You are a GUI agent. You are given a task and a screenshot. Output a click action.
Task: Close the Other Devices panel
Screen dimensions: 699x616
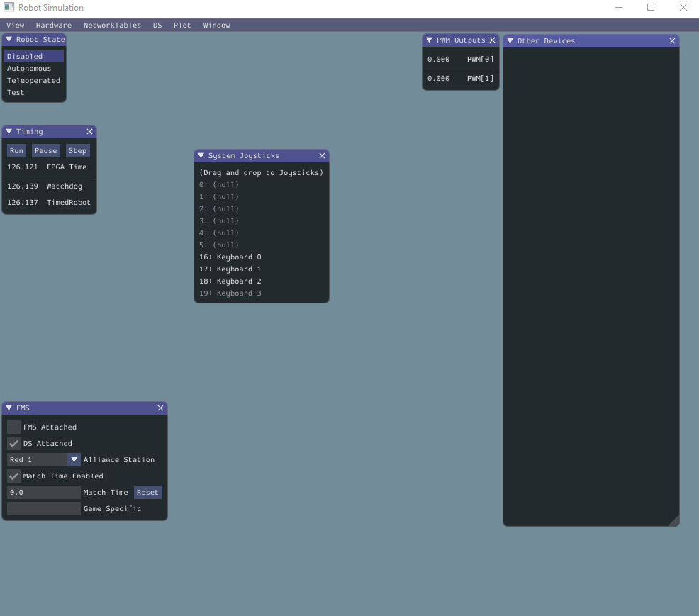tap(672, 40)
